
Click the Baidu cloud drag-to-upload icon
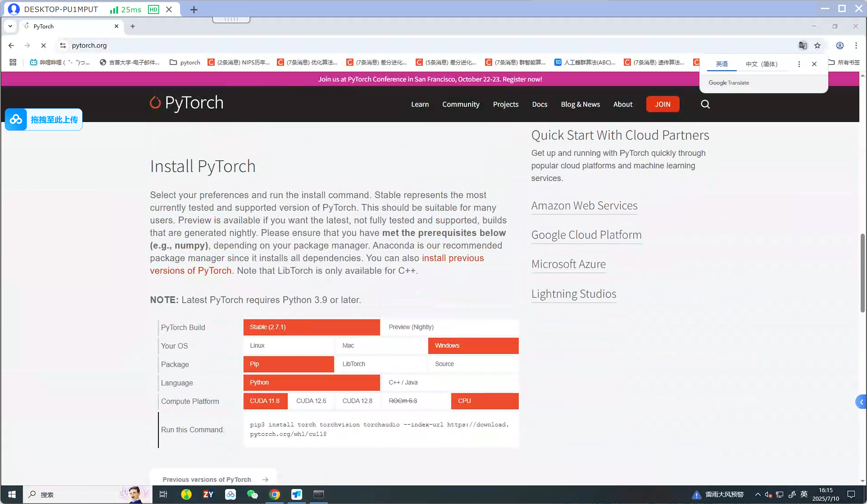[x=16, y=120]
